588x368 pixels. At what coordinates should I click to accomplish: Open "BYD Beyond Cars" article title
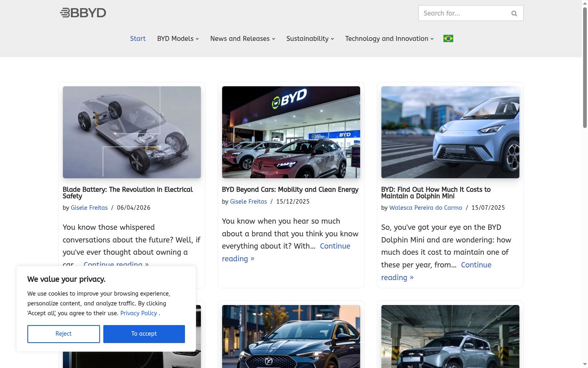tap(290, 189)
